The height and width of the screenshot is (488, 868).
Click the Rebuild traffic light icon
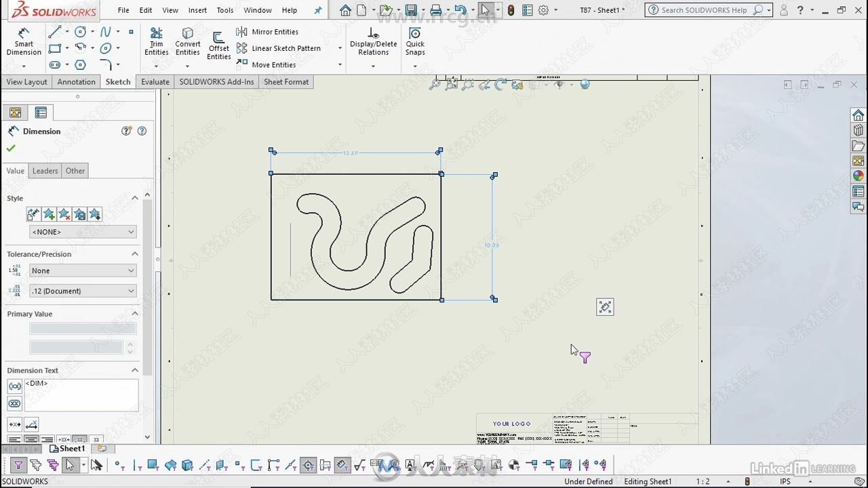[511, 10]
